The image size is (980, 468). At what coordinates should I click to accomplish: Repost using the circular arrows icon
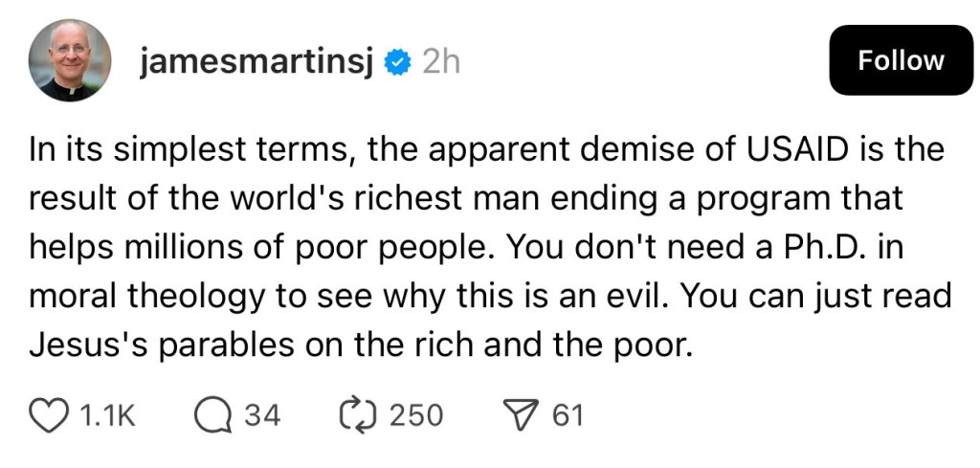[x=360, y=414]
